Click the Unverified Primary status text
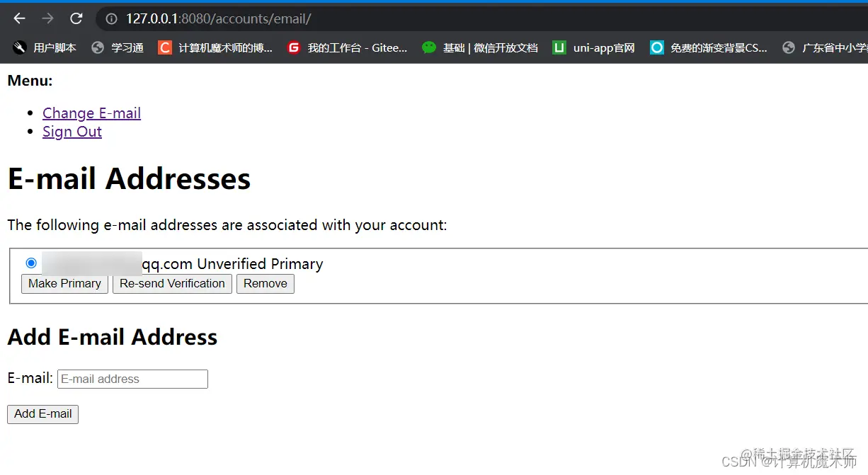Viewport: 868px width, 475px height. point(260,264)
